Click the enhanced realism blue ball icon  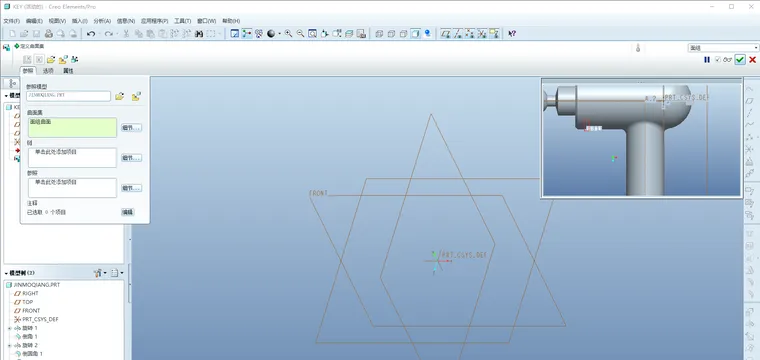coord(428,33)
